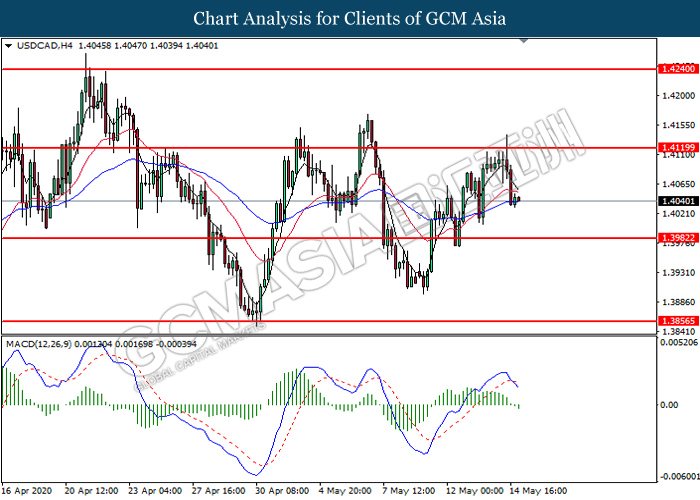Click the 1.39822 support price tag
Viewport: 700px width, 500px height.
coord(678,238)
